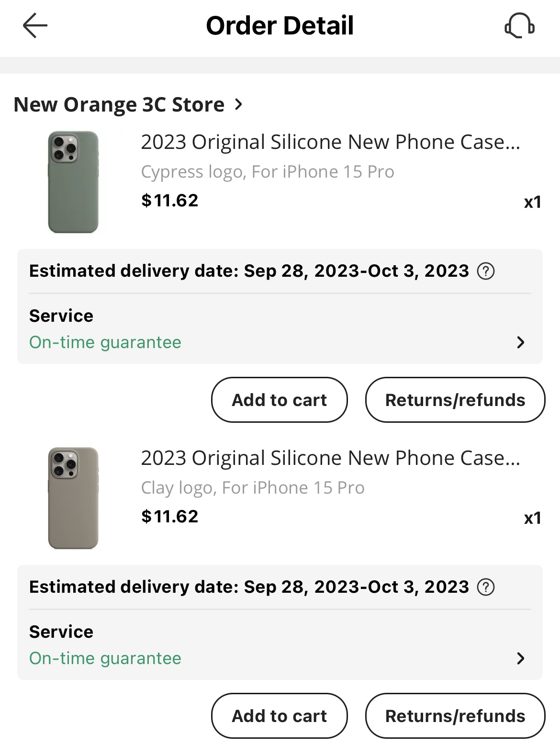Request Returns/refunds for Cypress case

455,400
